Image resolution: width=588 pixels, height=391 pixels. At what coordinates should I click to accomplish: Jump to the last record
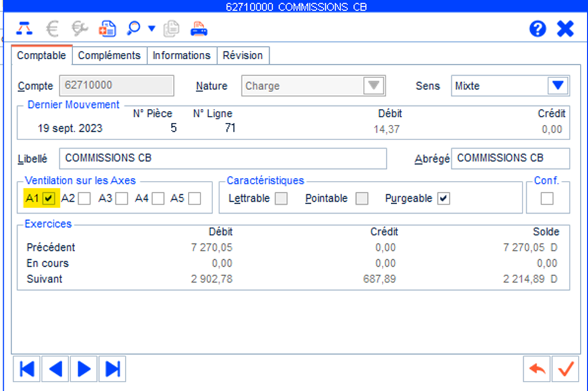(113, 369)
